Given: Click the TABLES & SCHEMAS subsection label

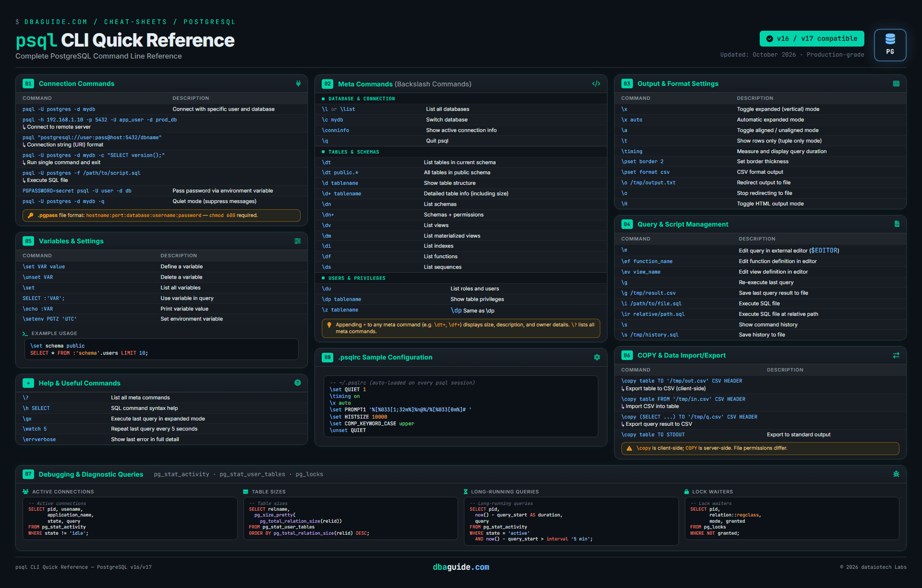Looking at the screenshot, I should [354, 152].
